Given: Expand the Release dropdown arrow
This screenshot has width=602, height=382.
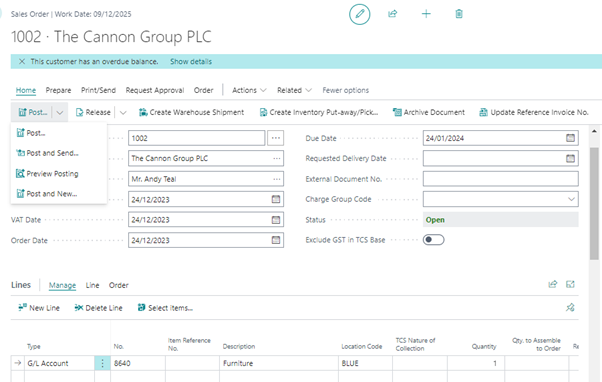Looking at the screenshot, I should [123, 112].
